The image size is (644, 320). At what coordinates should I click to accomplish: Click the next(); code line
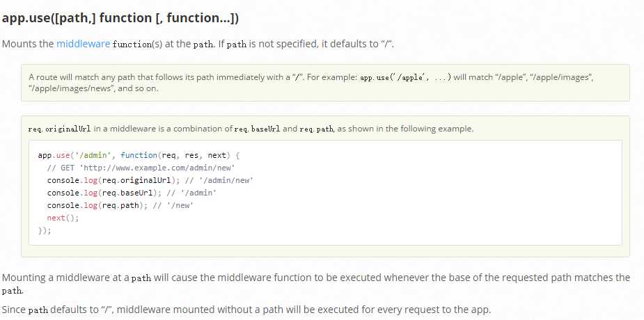pyautogui.click(x=63, y=218)
